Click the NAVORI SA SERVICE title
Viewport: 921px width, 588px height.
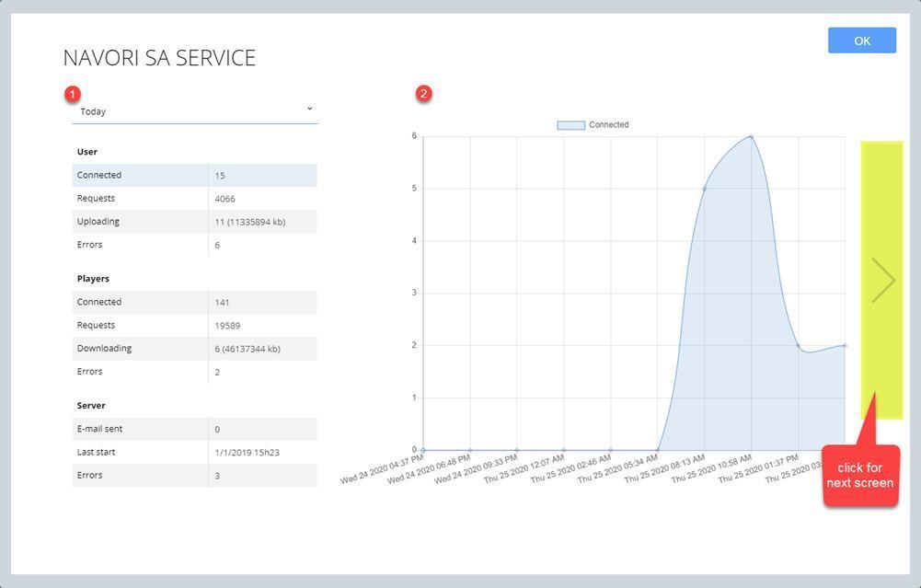click(159, 58)
